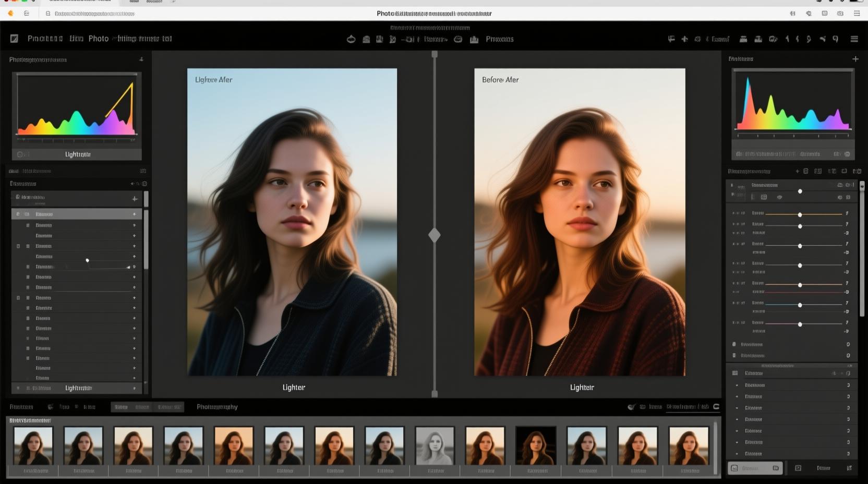Toggle the checkbox on the highlighted left list row
This screenshot has width=868, height=484.
[18, 214]
